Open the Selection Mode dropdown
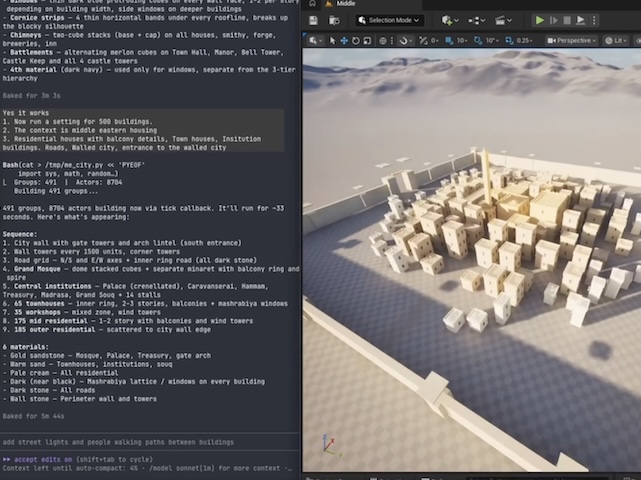Image resolution: width=641 pixels, height=480 pixels. 389,20
